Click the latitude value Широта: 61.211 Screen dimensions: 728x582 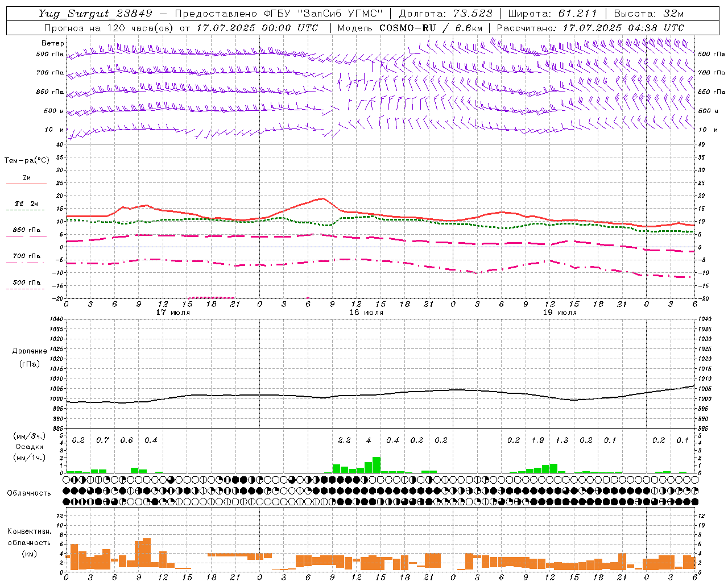pyautogui.click(x=552, y=14)
